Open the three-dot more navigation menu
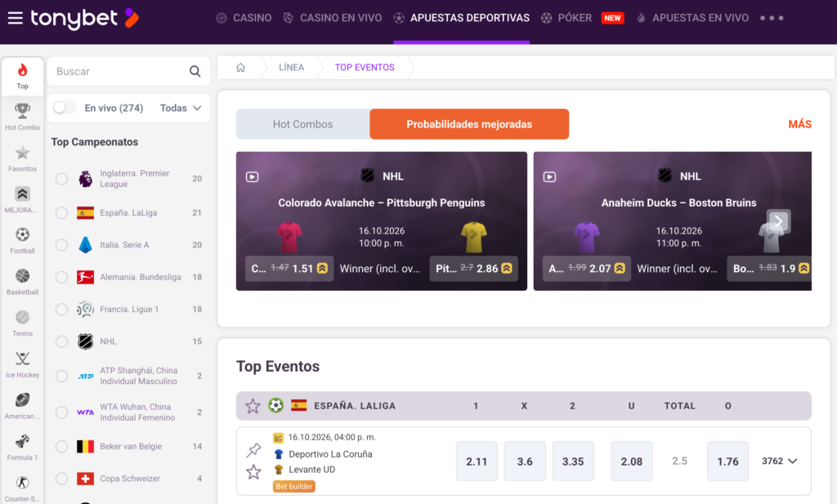The height and width of the screenshot is (504, 837). tap(772, 18)
